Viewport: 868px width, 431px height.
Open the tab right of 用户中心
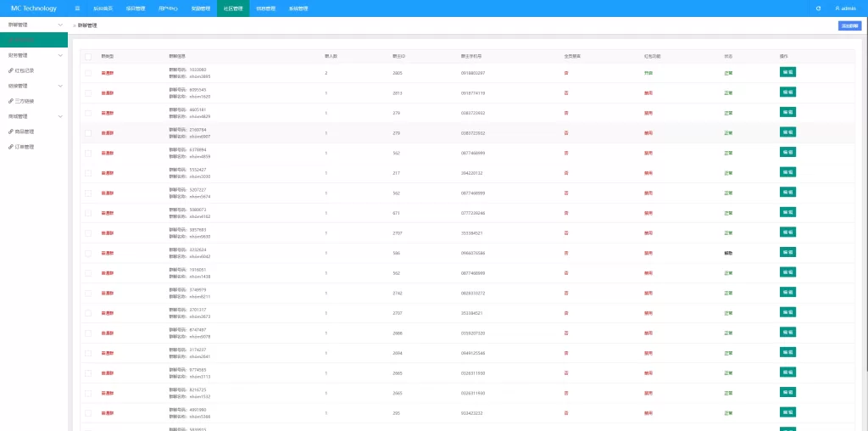(x=200, y=8)
